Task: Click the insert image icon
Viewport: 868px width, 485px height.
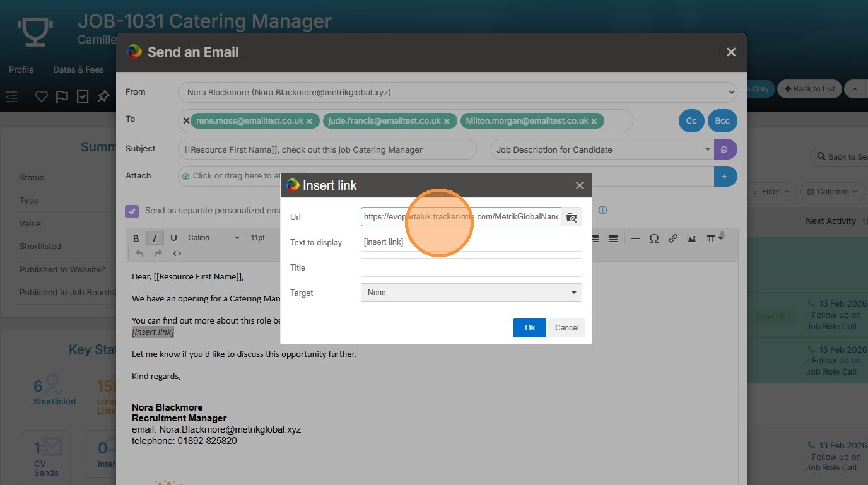Action: (x=692, y=238)
